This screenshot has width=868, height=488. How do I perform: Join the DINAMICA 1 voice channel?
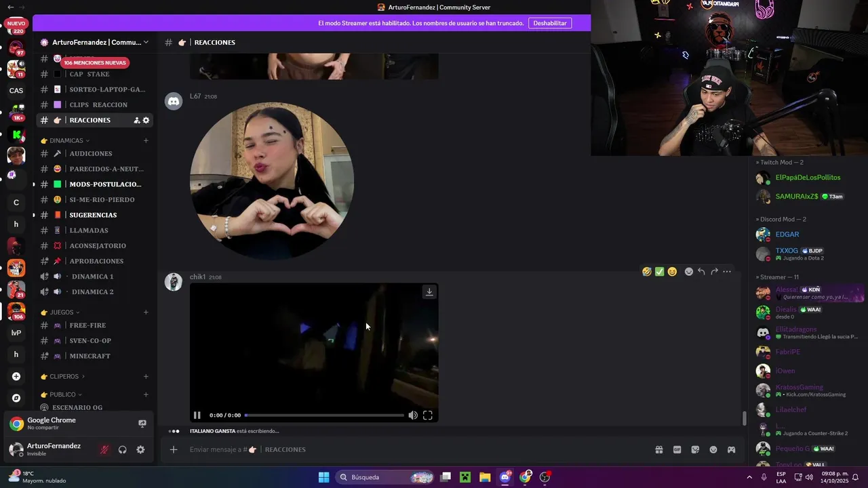point(94,277)
